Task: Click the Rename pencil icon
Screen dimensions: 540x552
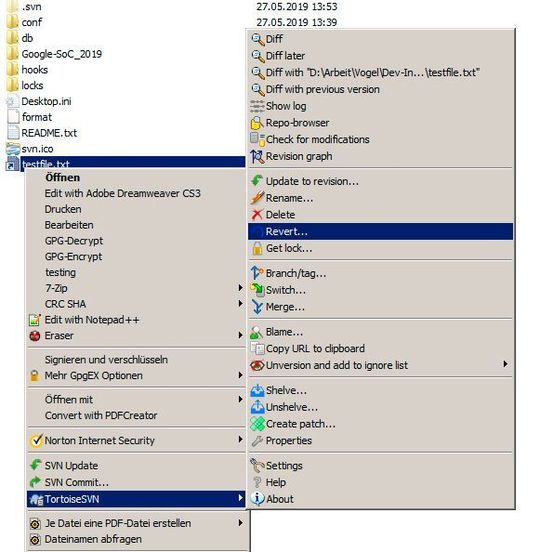Action: (257, 198)
